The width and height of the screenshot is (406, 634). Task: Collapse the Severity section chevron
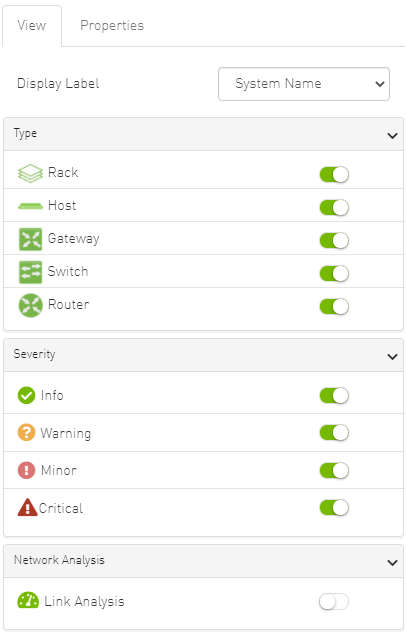coord(392,357)
